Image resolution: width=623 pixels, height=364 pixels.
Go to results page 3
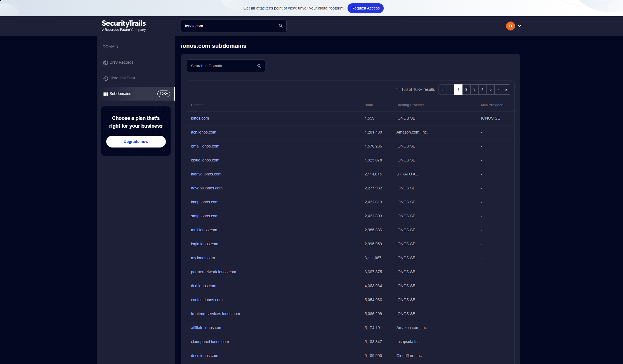click(474, 89)
